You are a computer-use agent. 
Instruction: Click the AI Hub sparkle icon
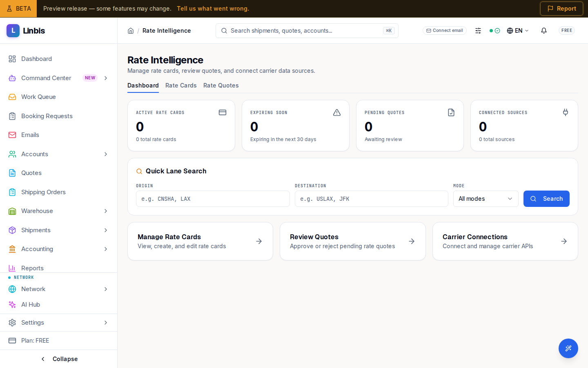pos(12,305)
